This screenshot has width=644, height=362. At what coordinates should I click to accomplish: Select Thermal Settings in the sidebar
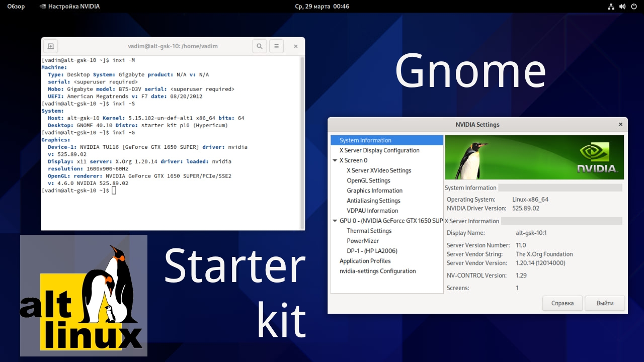(369, 231)
